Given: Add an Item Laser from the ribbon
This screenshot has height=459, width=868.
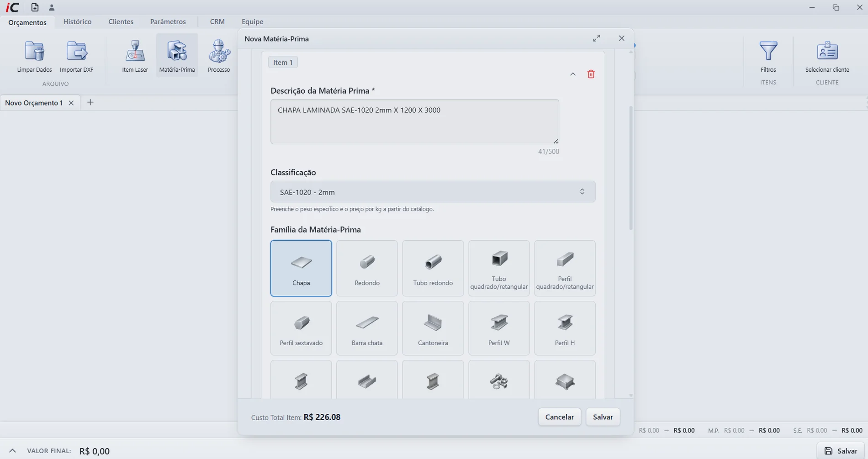Looking at the screenshot, I should tap(135, 56).
